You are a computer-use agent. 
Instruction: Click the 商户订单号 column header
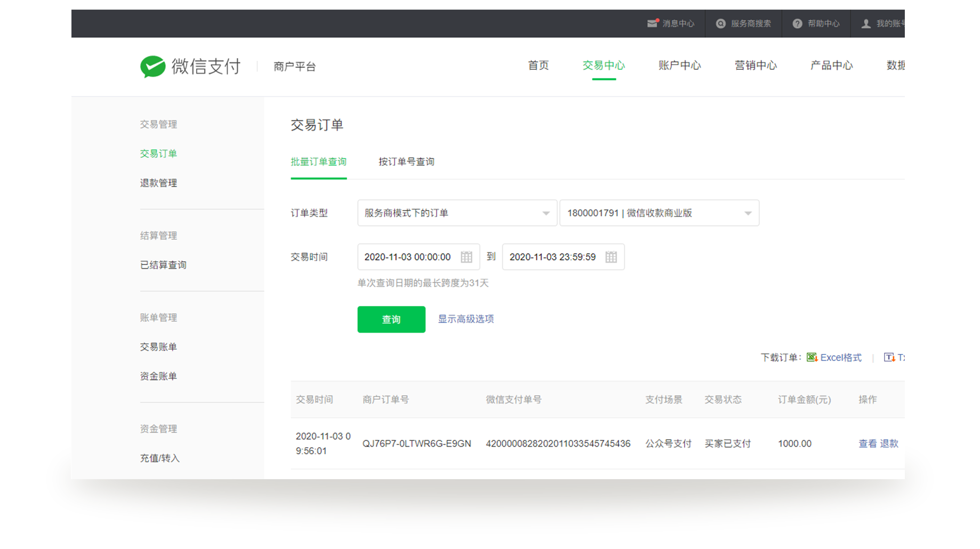[386, 399]
